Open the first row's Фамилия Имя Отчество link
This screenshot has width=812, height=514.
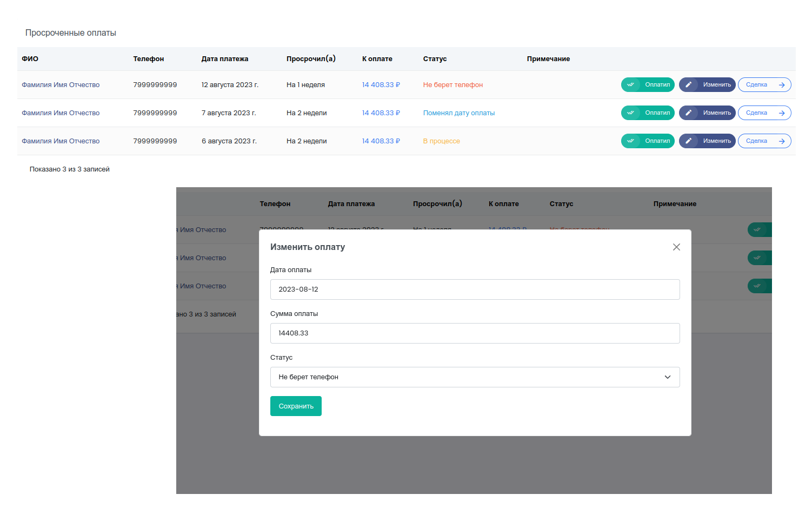tap(61, 85)
